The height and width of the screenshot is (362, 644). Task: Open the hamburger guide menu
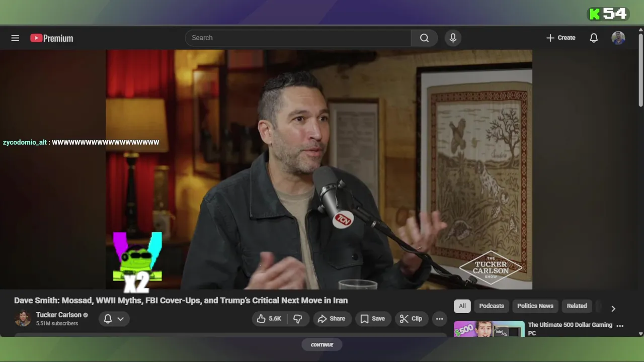pyautogui.click(x=15, y=38)
